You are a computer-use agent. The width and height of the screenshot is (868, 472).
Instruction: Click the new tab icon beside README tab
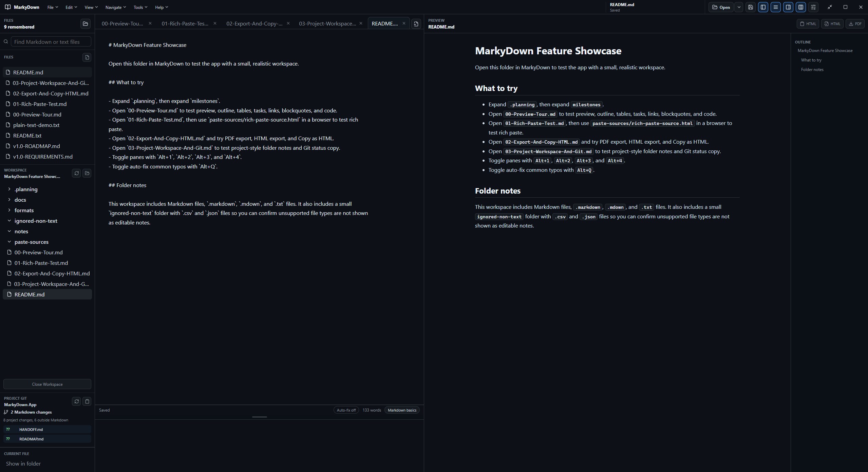416,24
